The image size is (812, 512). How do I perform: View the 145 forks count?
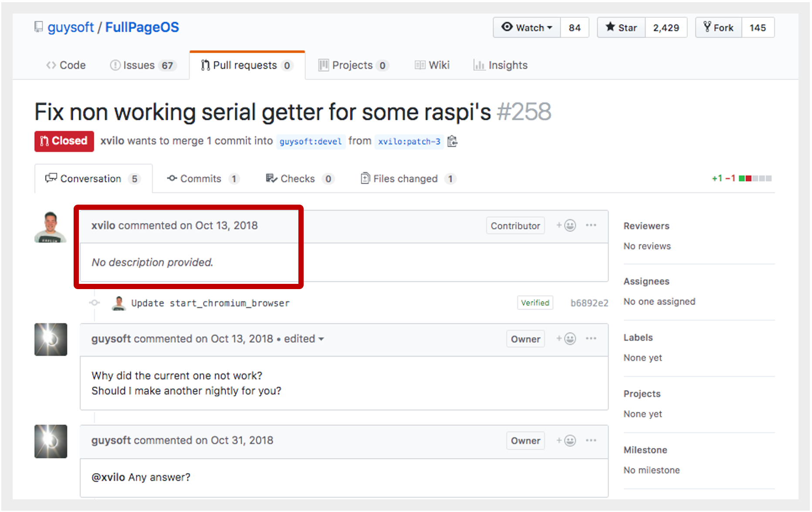click(758, 27)
